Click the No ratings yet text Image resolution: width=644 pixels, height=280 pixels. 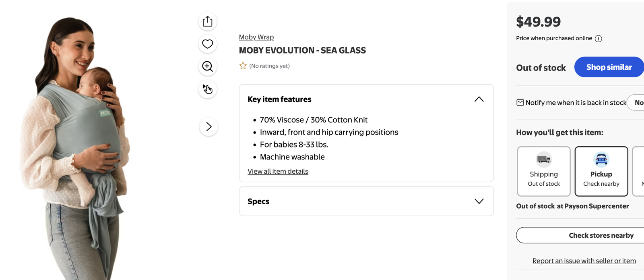coord(269,66)
